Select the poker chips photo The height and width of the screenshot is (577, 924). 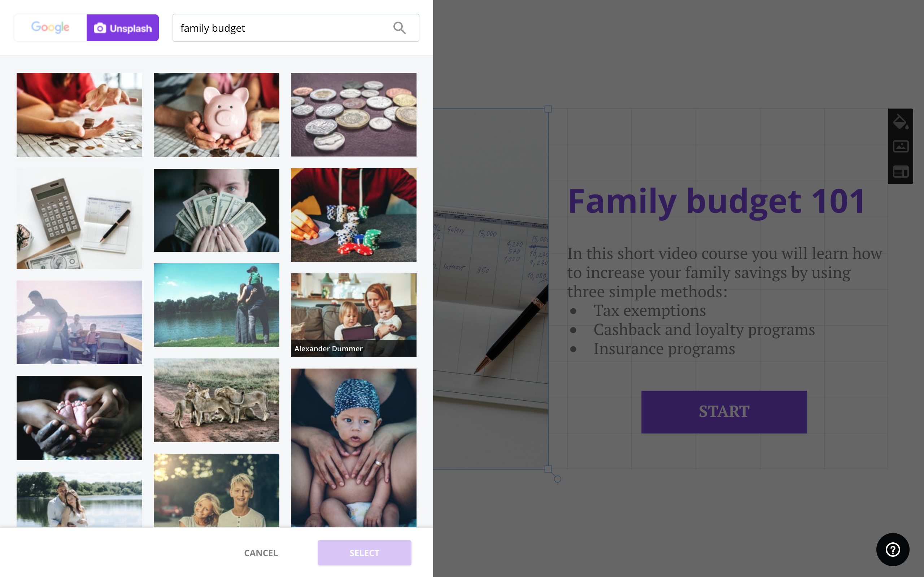354,215
